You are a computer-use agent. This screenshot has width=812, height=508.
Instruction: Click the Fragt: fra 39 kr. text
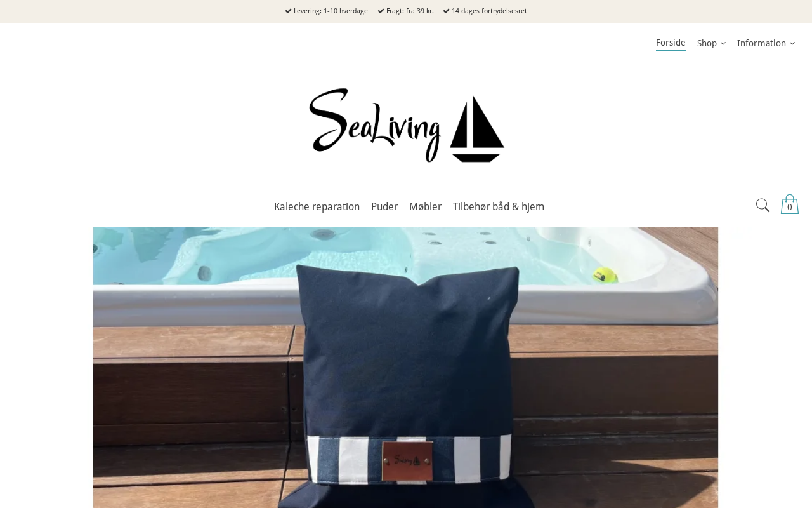(410, 11)
